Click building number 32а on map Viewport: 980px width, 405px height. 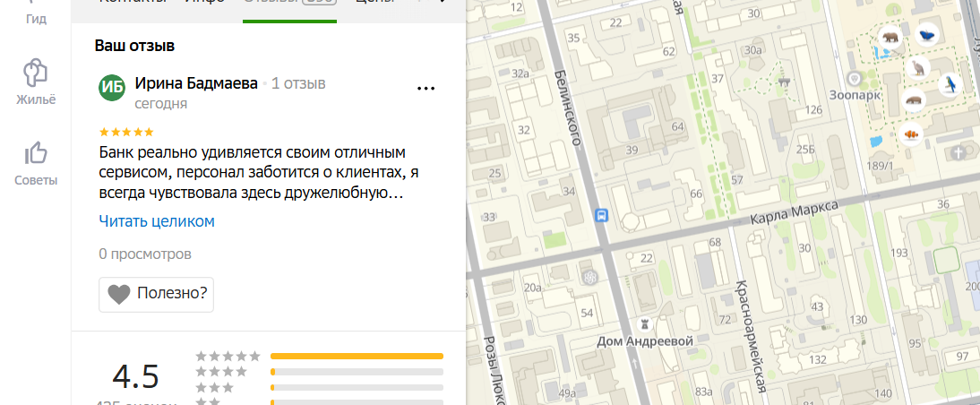click(520, 73)
